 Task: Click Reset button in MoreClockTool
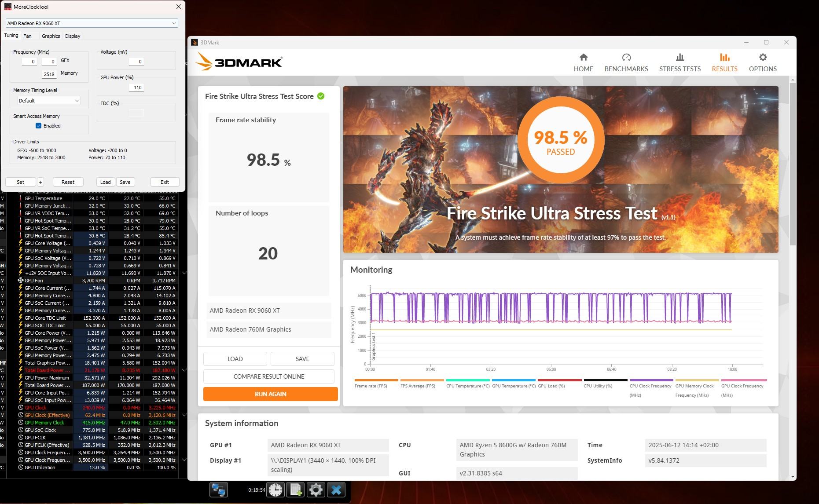(68, 182)
